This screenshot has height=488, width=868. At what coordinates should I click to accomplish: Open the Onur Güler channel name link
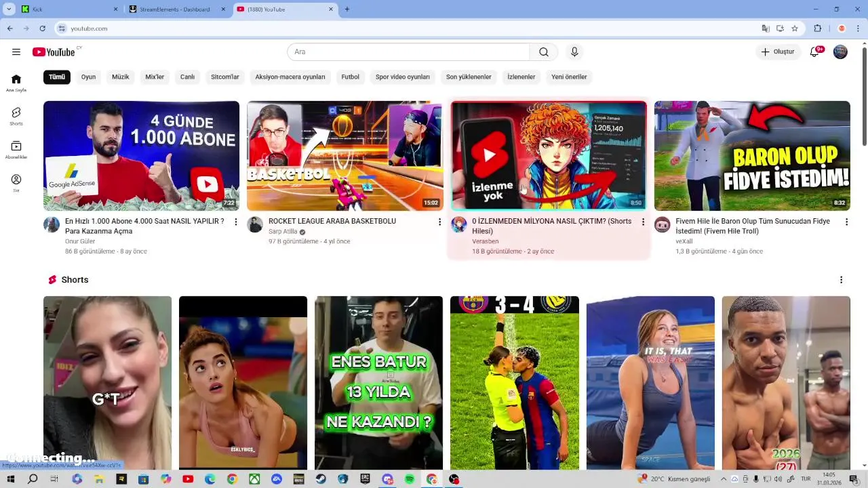pos(80,241)
